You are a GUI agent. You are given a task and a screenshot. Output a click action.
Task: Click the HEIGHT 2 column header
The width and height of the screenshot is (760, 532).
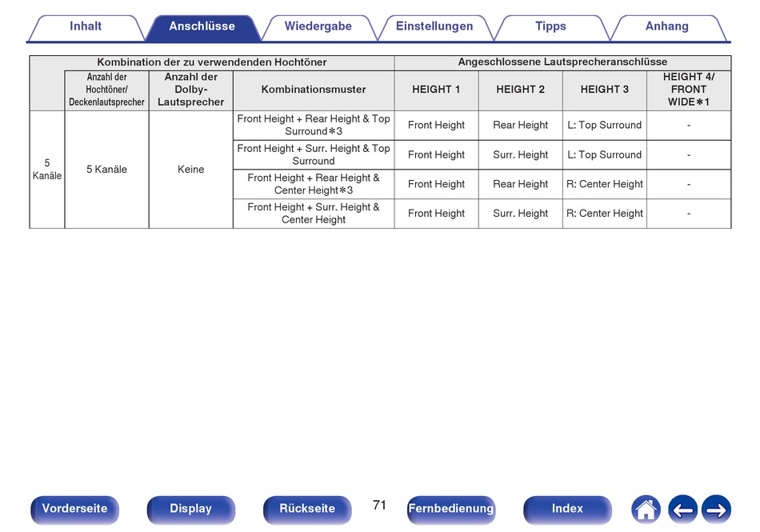[x=521, y=90]
